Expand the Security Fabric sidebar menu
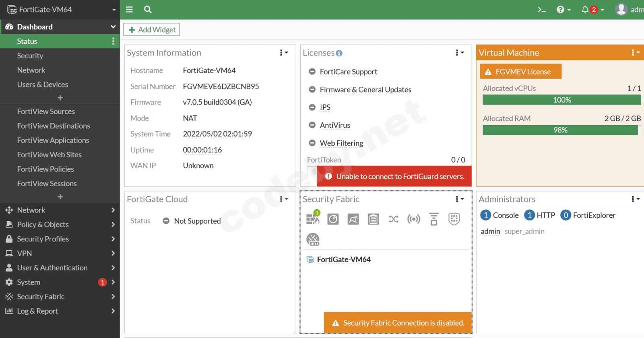Image resolution: width=644 pixels, height=338 pixels. tap(60, 297)
